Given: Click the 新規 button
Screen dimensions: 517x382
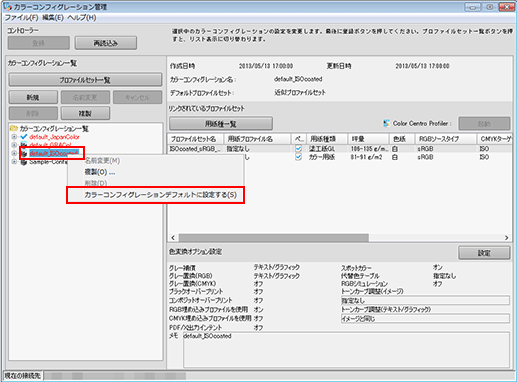Looking at the screenshot, I should (x=33, y=97).
